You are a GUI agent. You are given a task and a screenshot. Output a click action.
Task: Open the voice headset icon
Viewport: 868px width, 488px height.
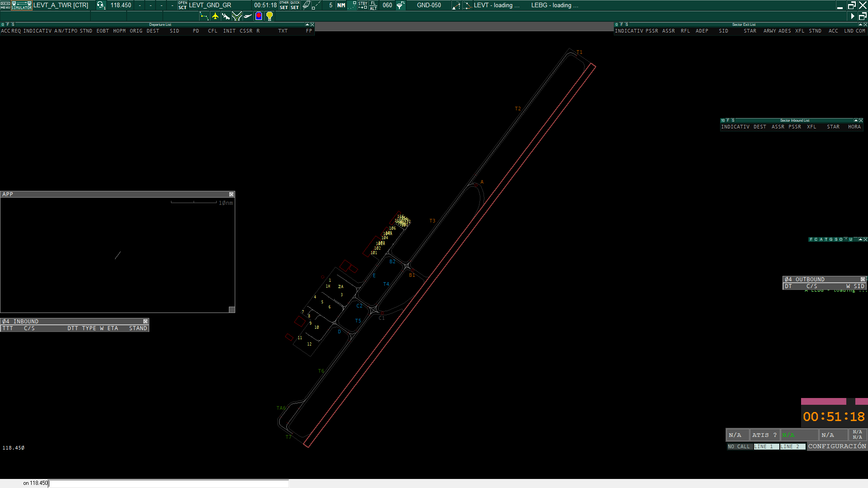pyautogui.click(x=100, y=5)
